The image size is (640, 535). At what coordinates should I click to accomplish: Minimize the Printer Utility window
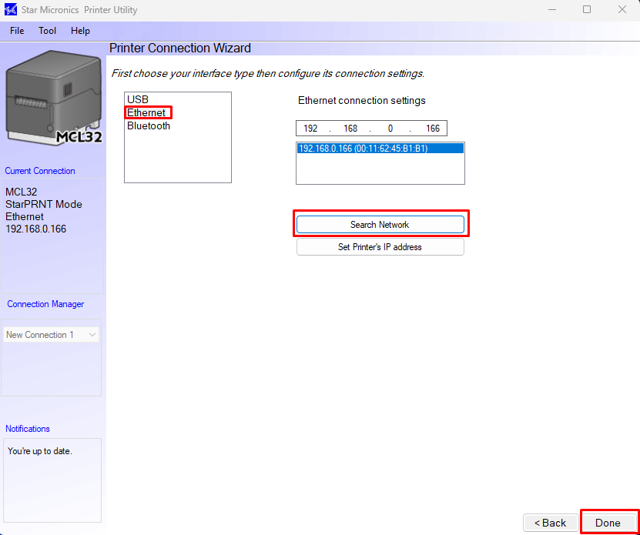coord(551,10)
